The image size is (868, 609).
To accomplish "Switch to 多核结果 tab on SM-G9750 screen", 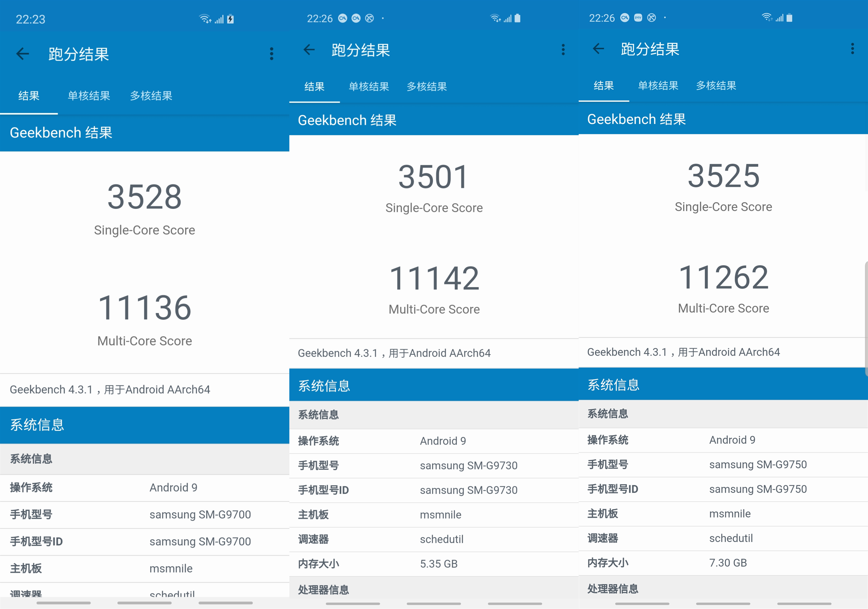I will click(x=716, y=86).
